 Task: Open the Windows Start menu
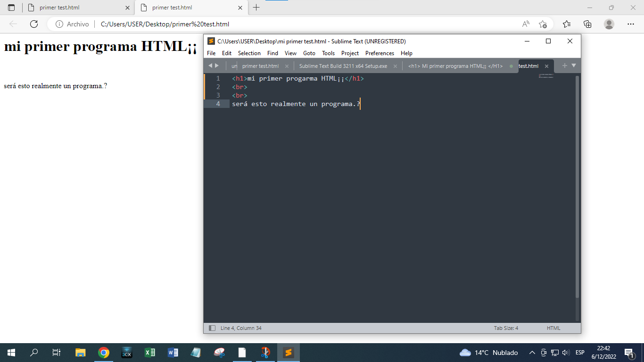pyautogui.click(x=11, y=353)
